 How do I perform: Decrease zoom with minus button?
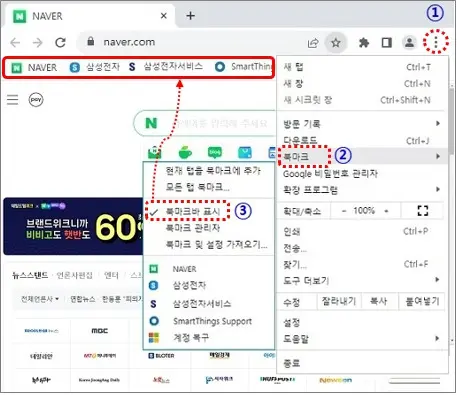[x=344, y=211]
